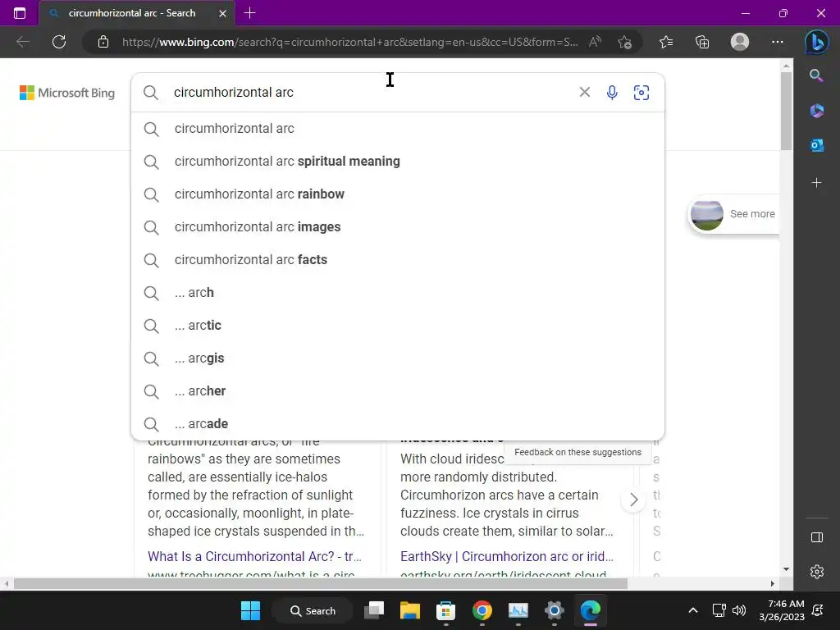Search using an image

pyautogui.click(x=641, y=93)
